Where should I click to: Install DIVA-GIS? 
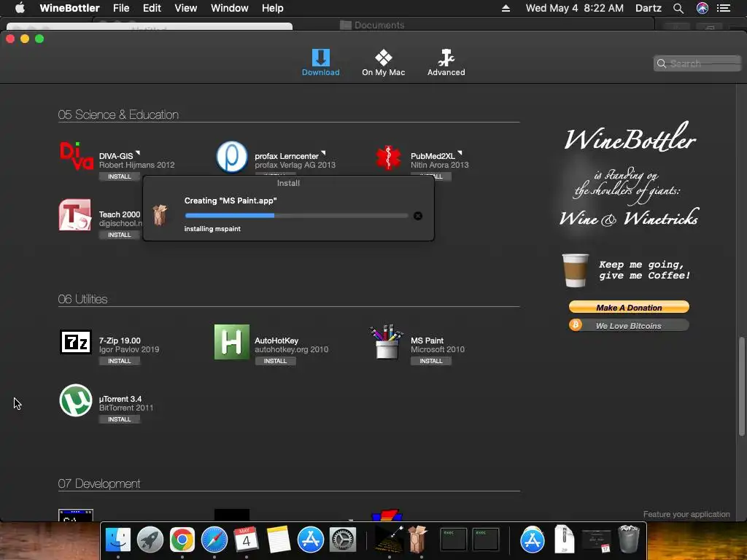[x=119, y=176]
